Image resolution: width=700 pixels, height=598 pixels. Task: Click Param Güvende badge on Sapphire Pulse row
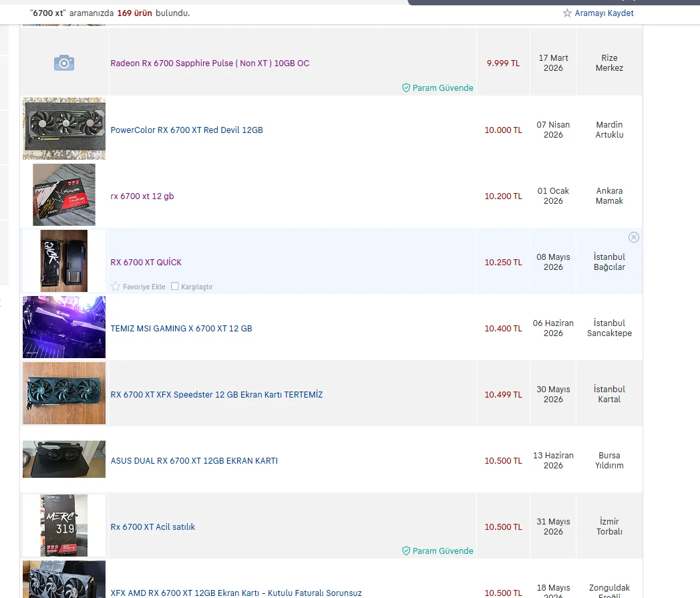(437, 88)
